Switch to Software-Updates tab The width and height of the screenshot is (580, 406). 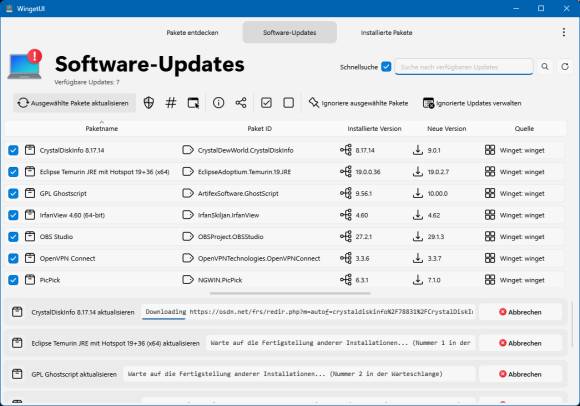pyautogui.click(x=290, y=33)
